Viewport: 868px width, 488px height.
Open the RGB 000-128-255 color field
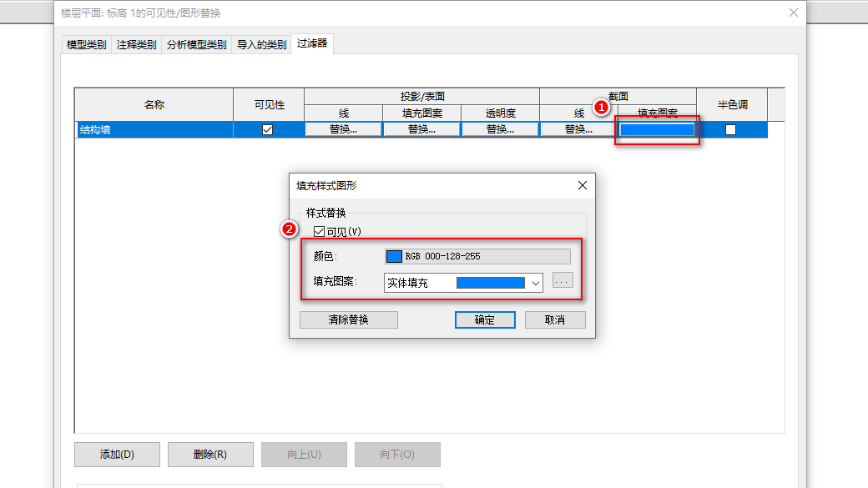[x=477, y=255]
